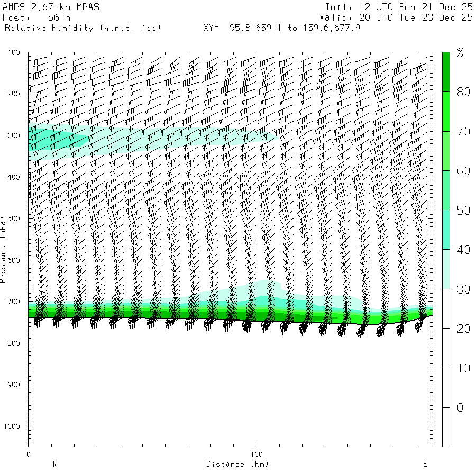Click the 200 pressure axis label

point(14,94)
